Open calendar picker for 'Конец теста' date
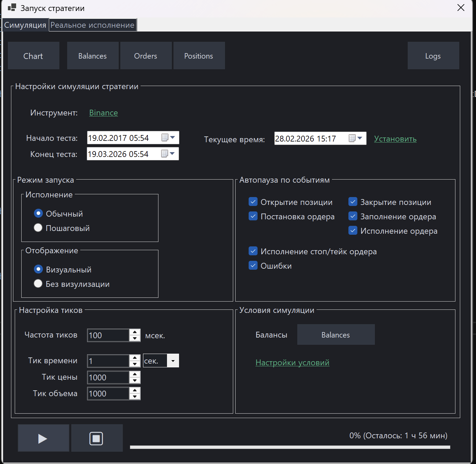This screenshot has height=464, width=476. [x=165, y=154]
